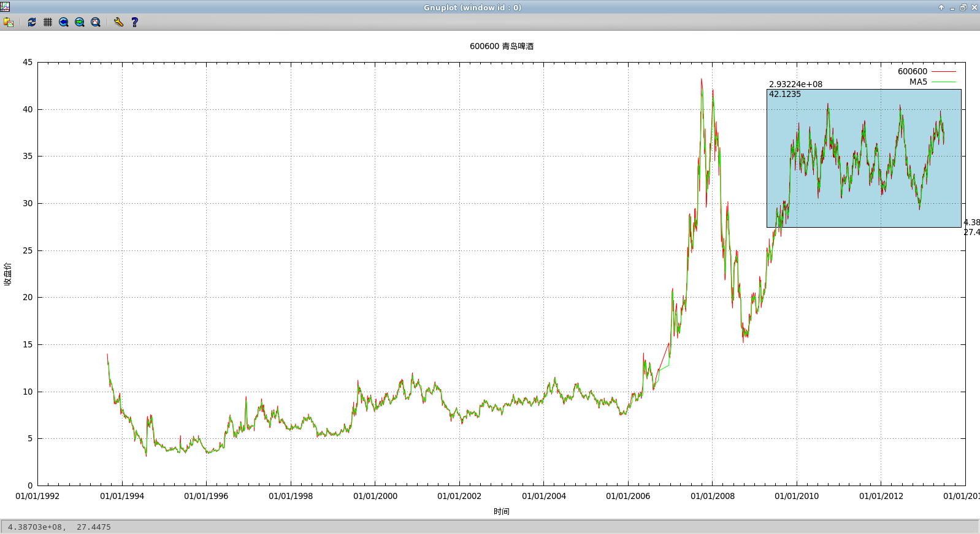
Task: Toggle visibility of MA5 legend entry
Action: pyautogui.click(x=918, y=82)
